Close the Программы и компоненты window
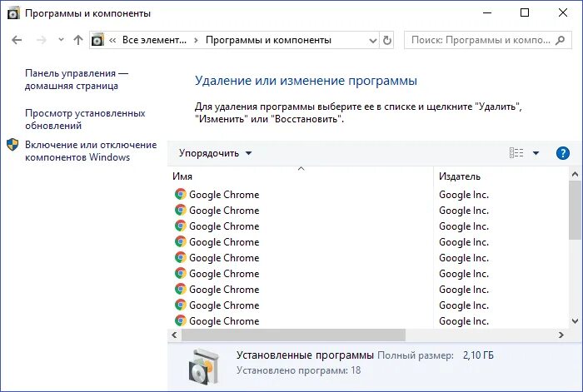 (563, 13)
